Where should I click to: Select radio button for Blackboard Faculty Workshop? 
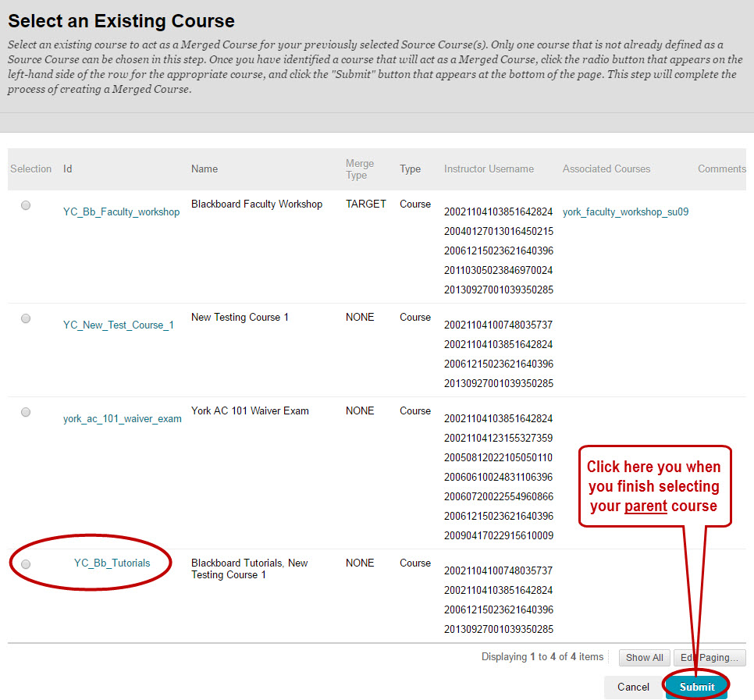click(26, 205)
